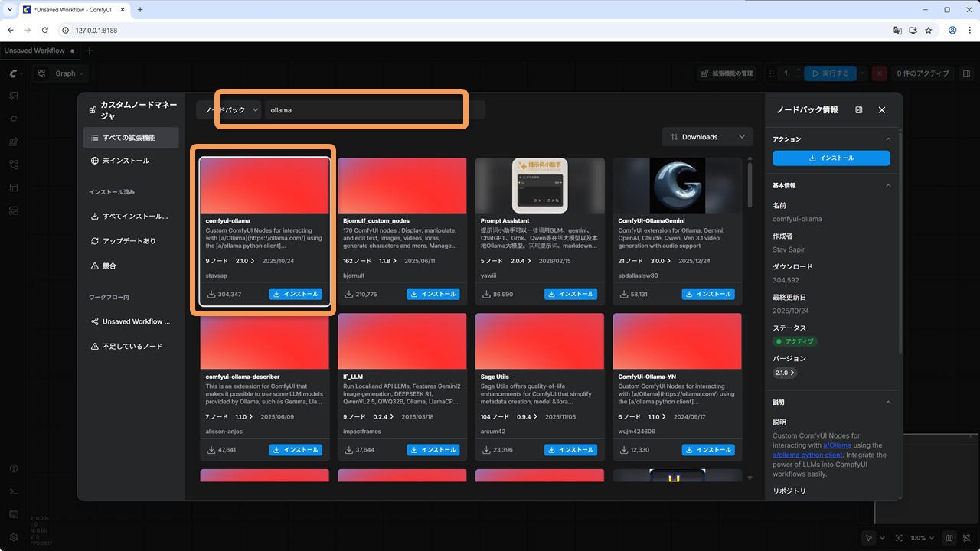The image size is (980, 551).
Task: Show the アップデートあり list
Action: (x=129, y=241)
